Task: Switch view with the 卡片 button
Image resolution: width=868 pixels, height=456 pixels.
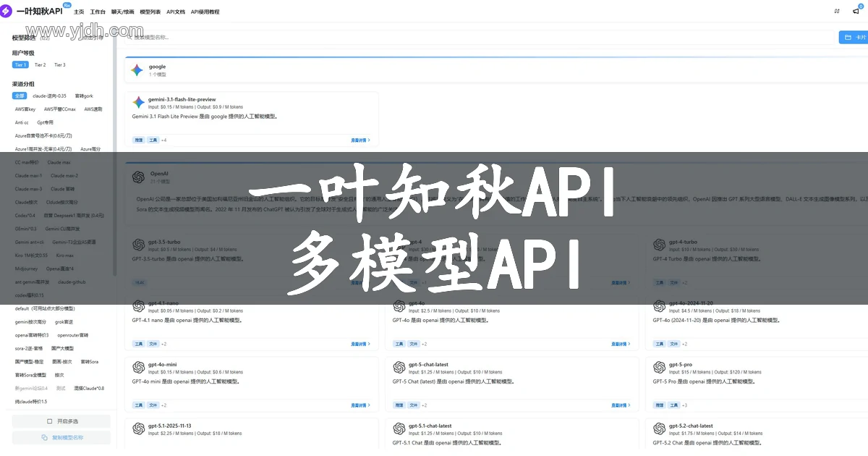Action: pos(854,37)
